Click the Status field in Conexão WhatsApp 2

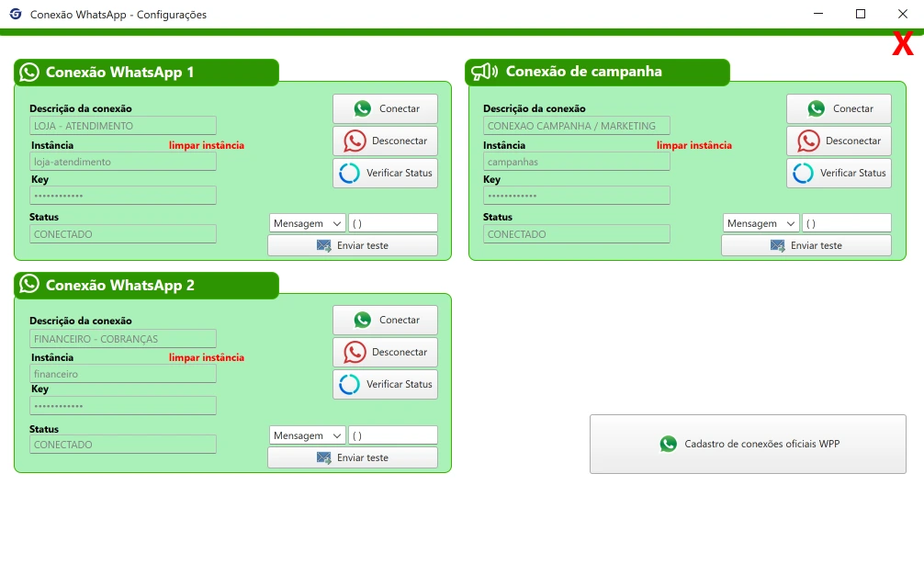(x=122, y=445)
